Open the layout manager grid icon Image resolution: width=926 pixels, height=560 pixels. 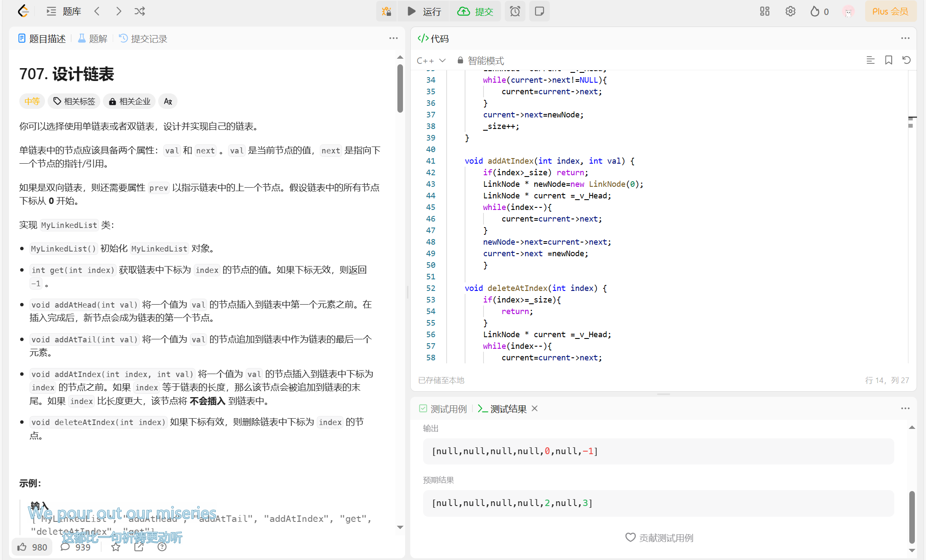[x=765, y=11]
